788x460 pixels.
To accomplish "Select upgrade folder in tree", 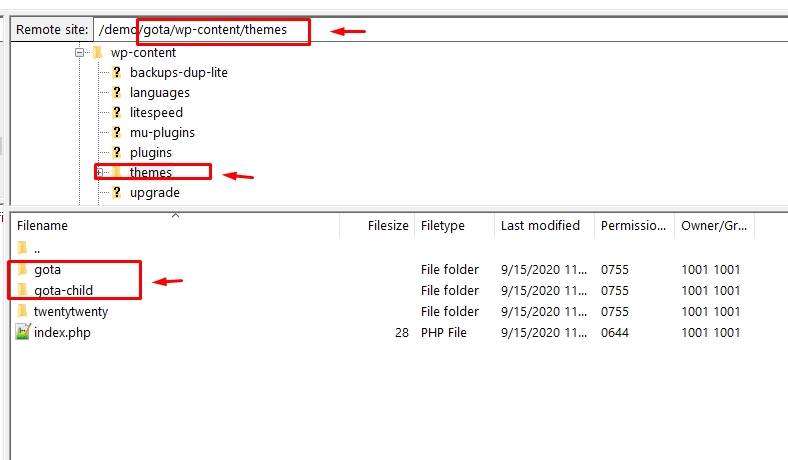I will point(154,193).
